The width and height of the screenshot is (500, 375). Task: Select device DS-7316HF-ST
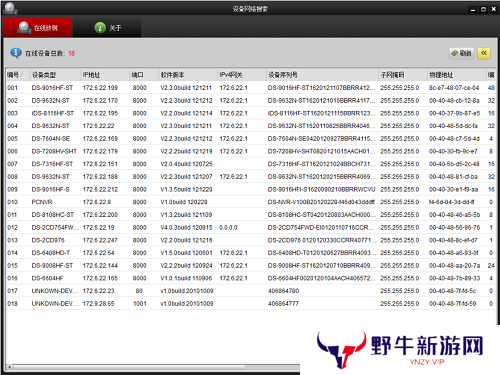click(52, 164)
